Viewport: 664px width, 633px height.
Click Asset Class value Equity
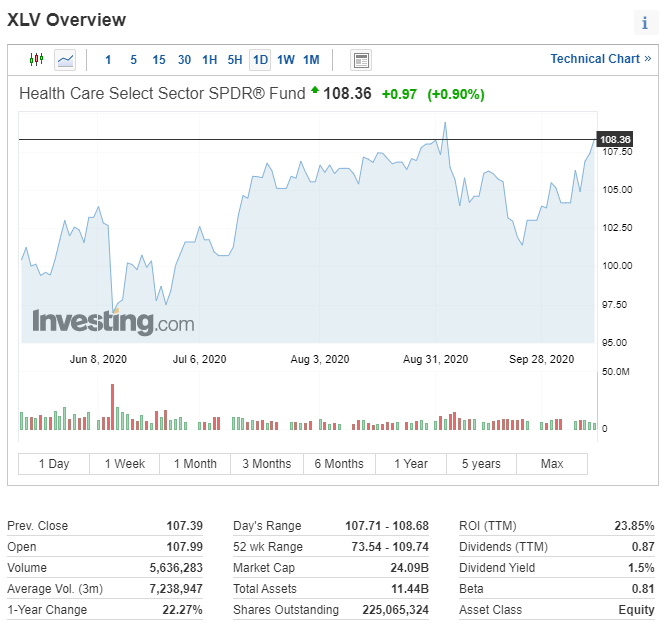[x=636, y=610]
